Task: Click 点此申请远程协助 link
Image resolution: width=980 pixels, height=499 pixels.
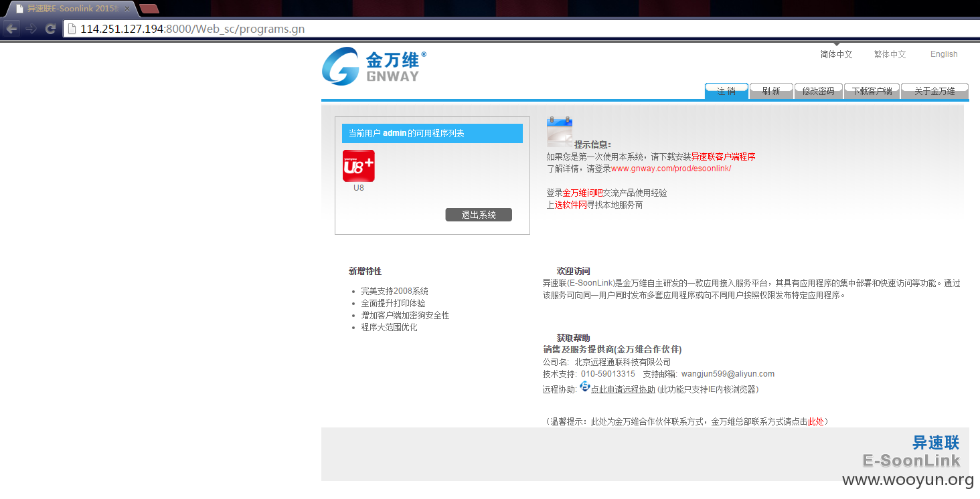Action: [x=623, y=389]
